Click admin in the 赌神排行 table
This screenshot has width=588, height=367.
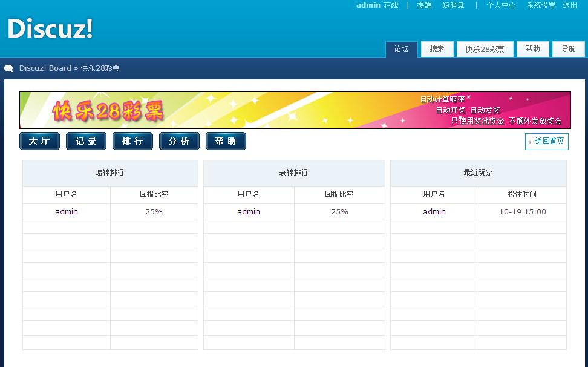point(67,211)
